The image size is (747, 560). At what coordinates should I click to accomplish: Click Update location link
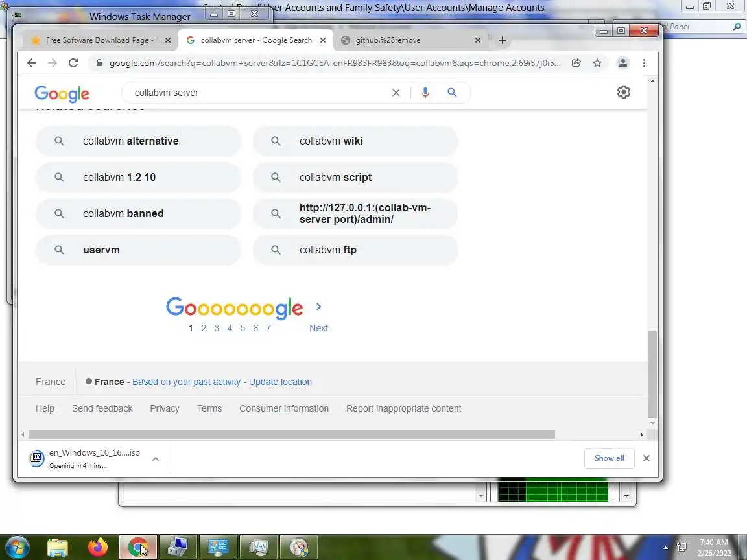coord(280,382)
